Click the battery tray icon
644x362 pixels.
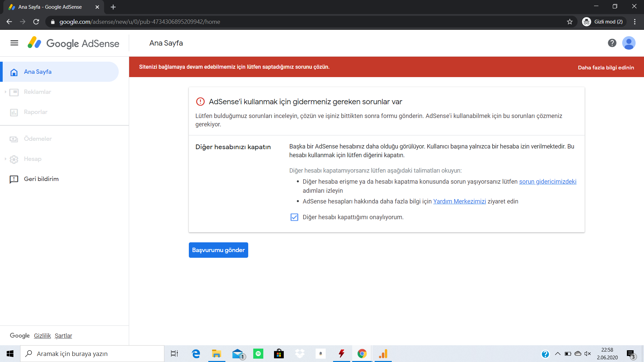(568, 354)
